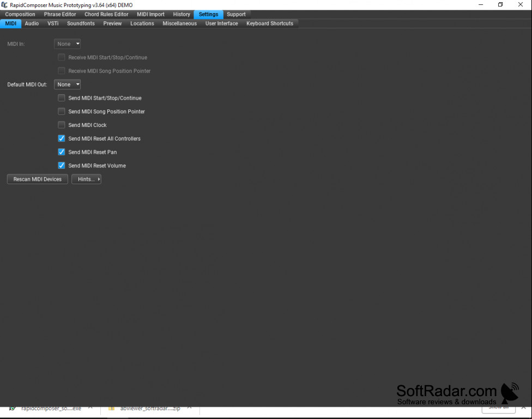Open the Keyboard Shortcuts subtab

click(x=270, y=23)
